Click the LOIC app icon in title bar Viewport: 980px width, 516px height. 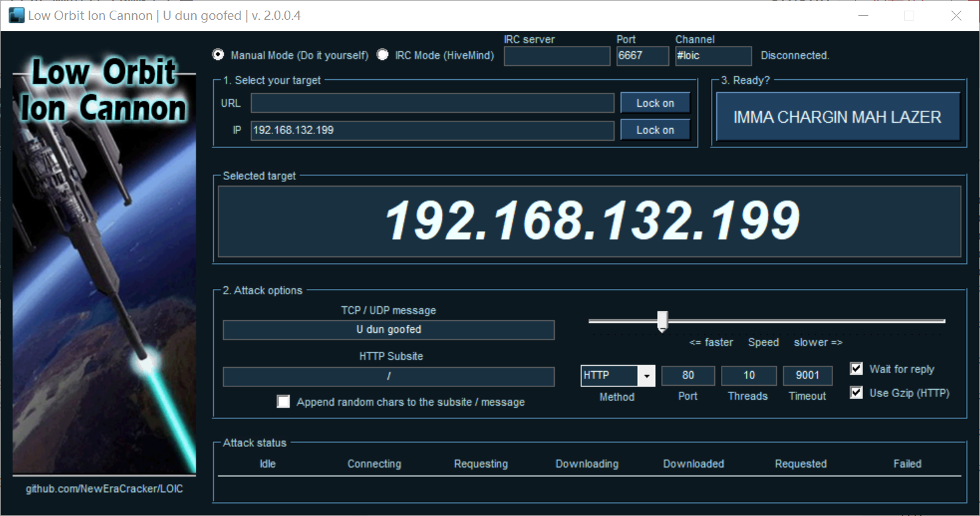tap(17, 15)
